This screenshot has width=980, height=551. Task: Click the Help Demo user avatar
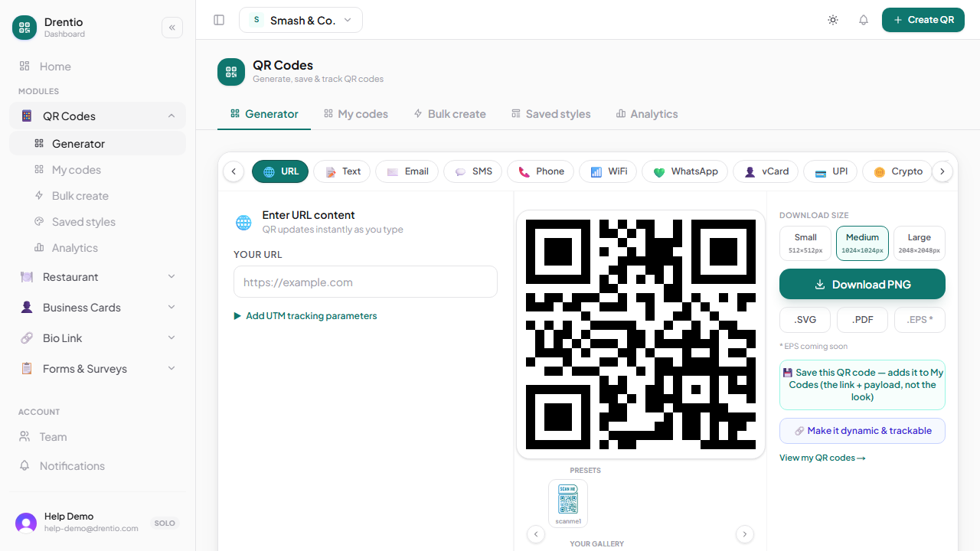[26, 523]
